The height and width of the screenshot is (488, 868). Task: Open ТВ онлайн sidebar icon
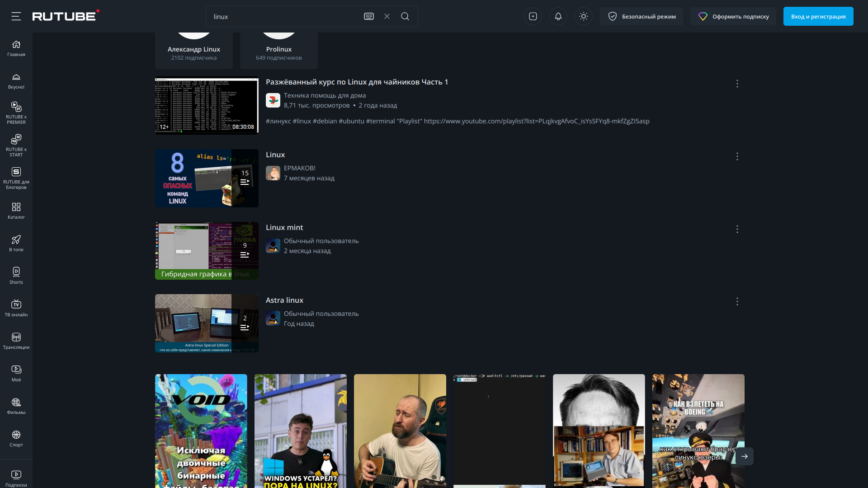pos(16,308)
